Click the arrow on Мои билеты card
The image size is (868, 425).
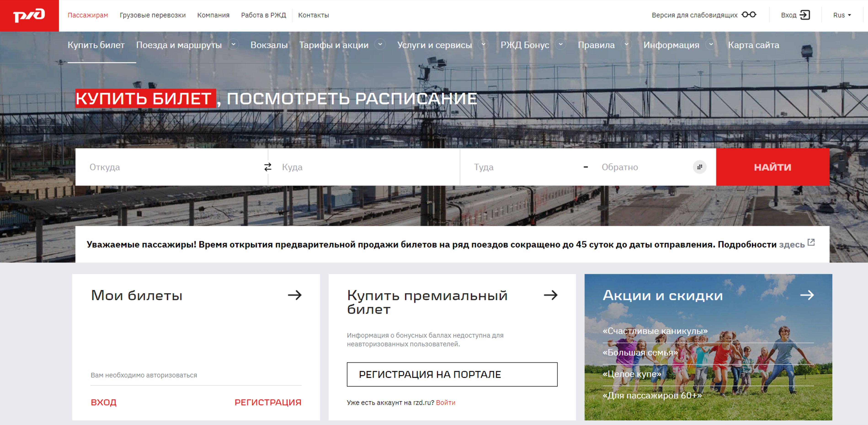tap(295, 295)
